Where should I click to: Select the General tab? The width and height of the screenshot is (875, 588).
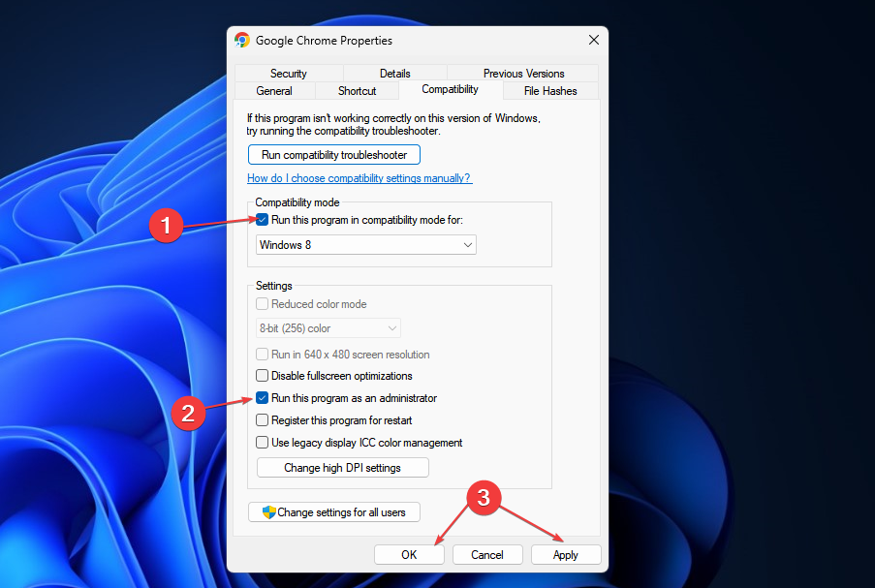pos(274,90)
